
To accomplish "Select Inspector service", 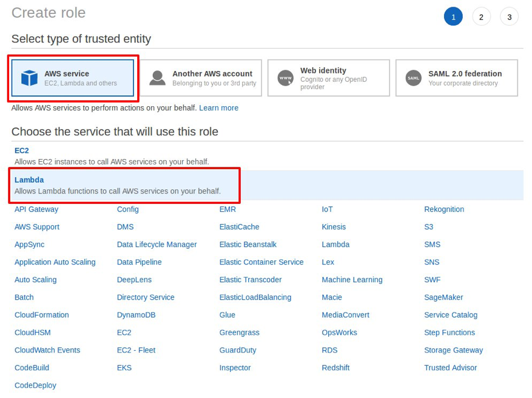I will click(235, 368).
